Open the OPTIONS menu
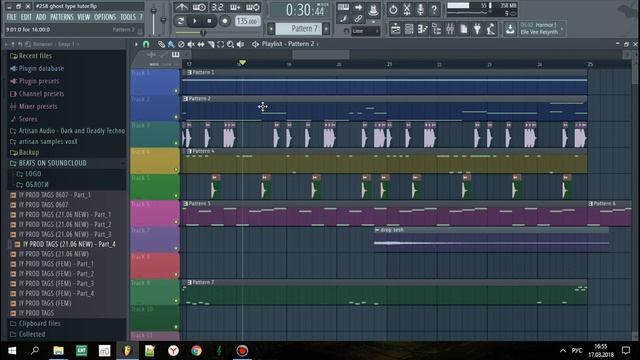Screen dimensions: 640x360 (105, 17)
